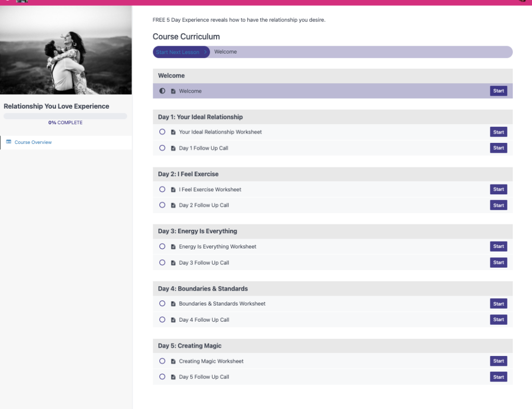Click the course progress bar

65,116
